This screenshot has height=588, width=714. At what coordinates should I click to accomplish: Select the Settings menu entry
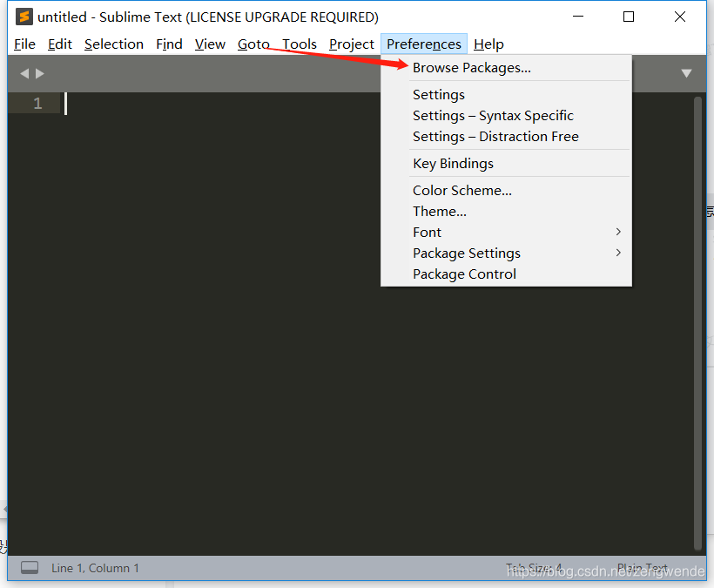pos(506,95)
